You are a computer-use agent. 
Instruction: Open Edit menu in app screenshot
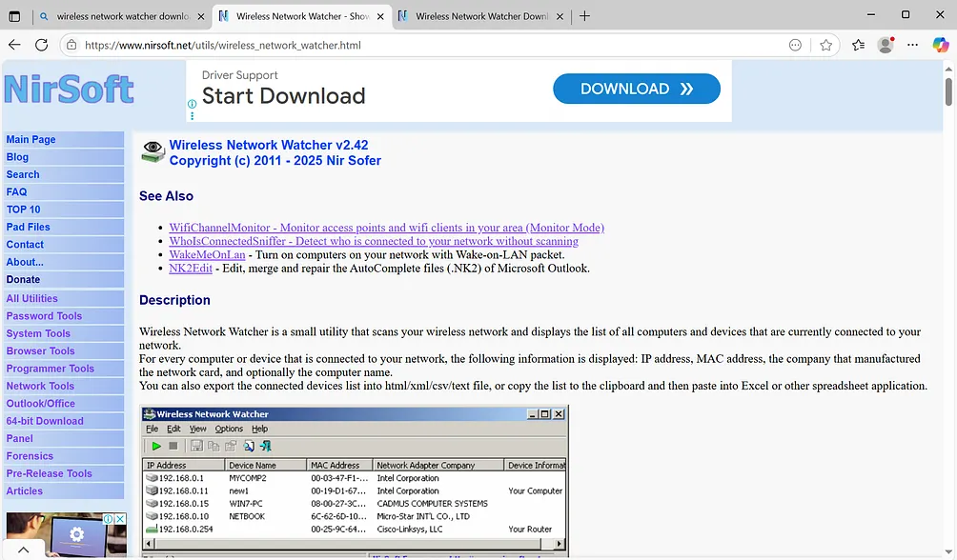[x=173, y=429]
